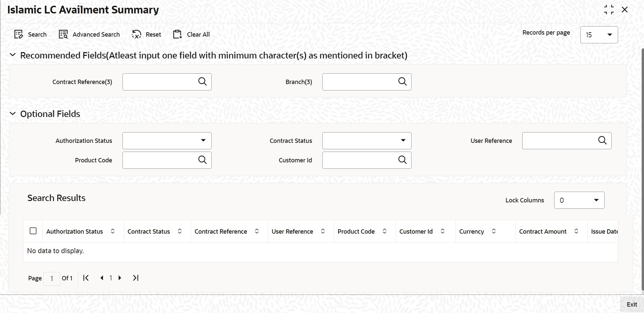This screenshot has width=644, height=313.
Task: Tick the select-all rows checkbox
Action: [x=33, y=231]
